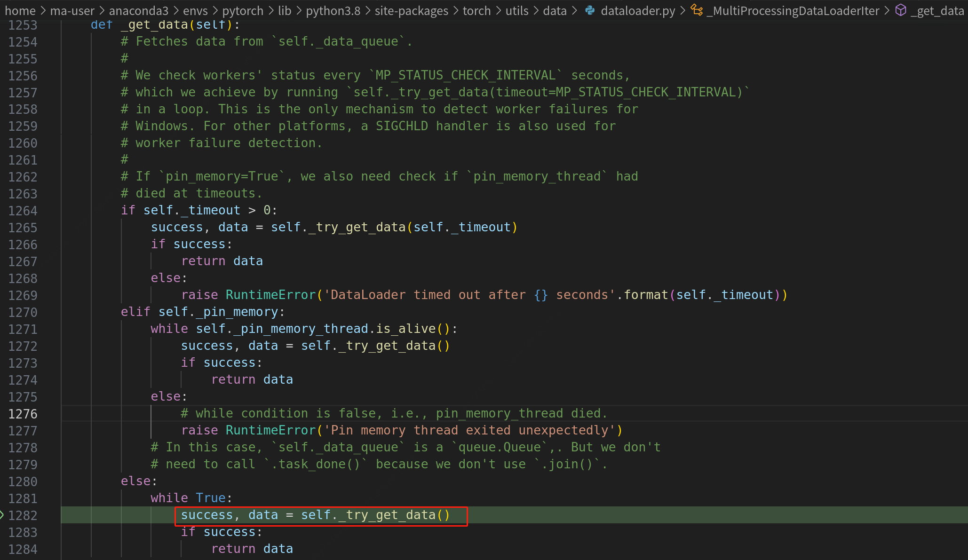Click the debug arrow beside line 1282

[x=2, y=515]
